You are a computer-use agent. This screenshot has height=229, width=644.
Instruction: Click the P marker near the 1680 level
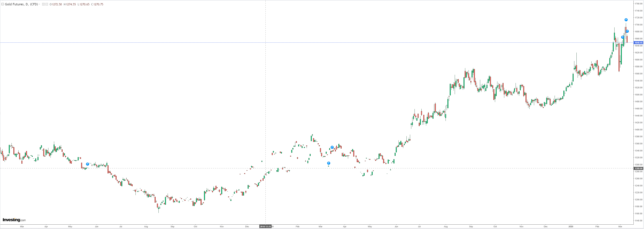point(627,31)
